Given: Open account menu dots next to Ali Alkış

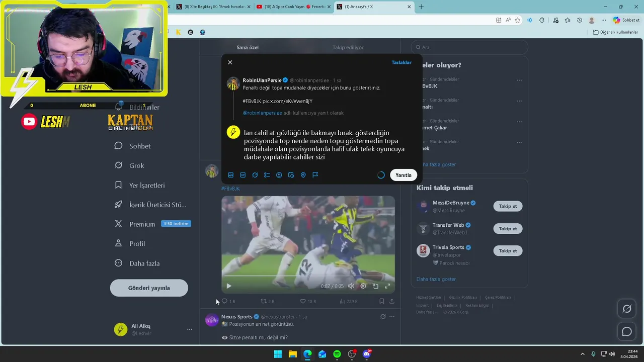Looking at the screenshot, I should [190, 329].
